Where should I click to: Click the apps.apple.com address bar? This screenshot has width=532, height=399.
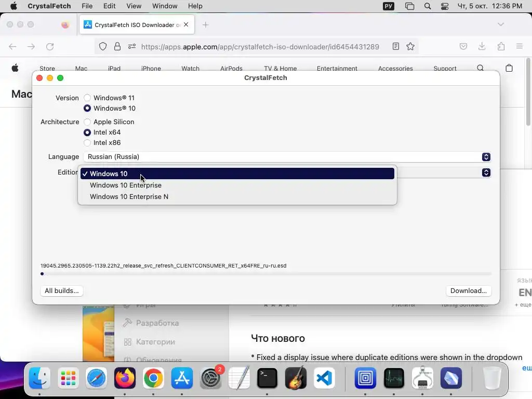tap(260, 47)
